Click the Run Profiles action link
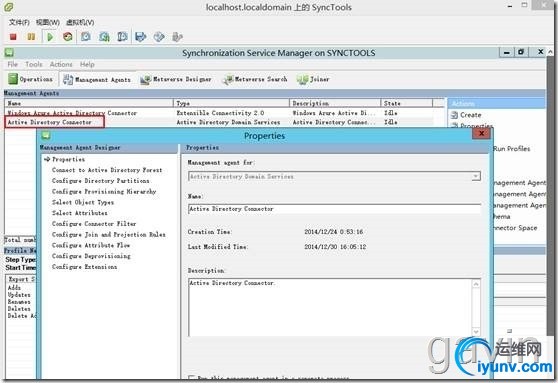Screen dimensions: 558x383 [511, 149]
